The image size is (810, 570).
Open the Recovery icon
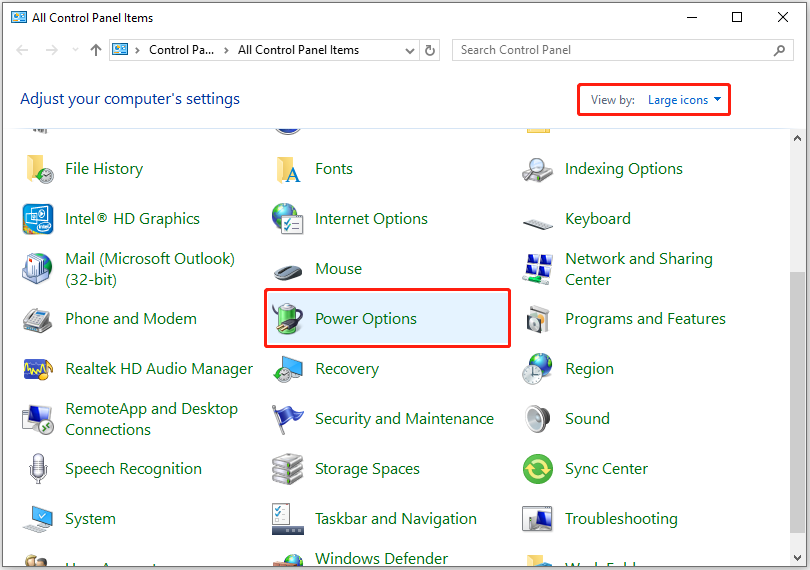[288, 369]
